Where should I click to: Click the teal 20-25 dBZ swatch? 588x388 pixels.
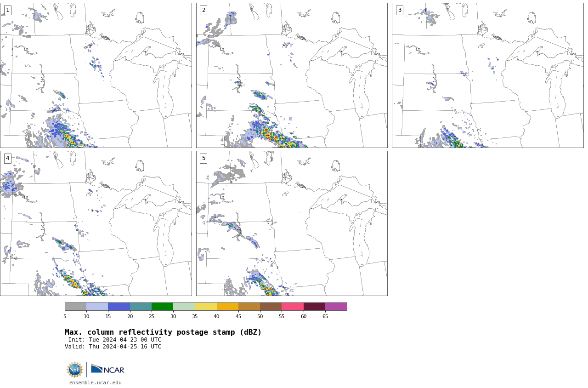(141, 307)
